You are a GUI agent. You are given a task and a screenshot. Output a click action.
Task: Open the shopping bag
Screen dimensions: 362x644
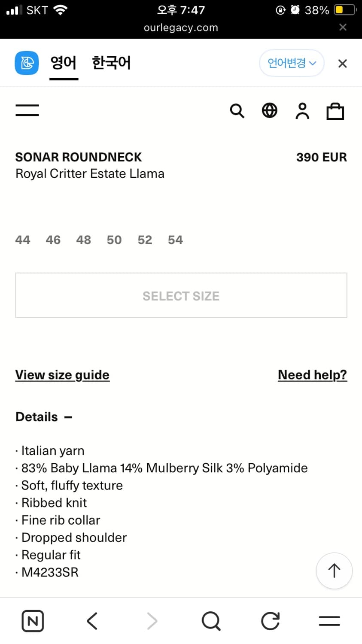pos(335,111)
